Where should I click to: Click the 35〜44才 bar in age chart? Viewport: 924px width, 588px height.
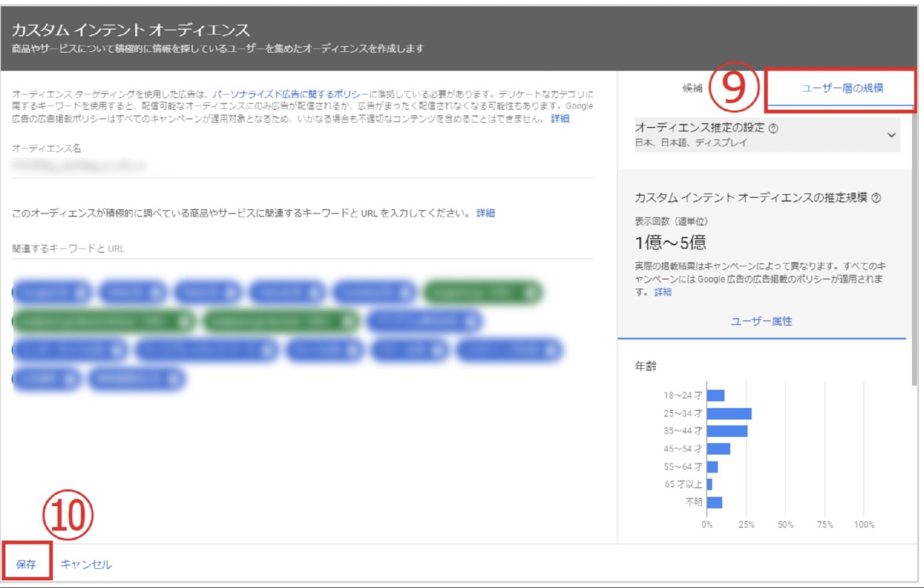727,431
